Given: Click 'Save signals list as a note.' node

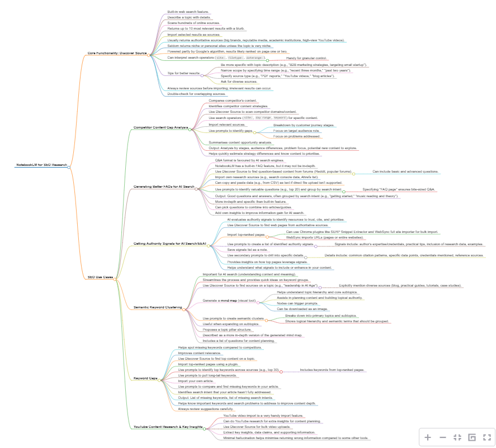Looking at the screenshot, I should point(247,250).
